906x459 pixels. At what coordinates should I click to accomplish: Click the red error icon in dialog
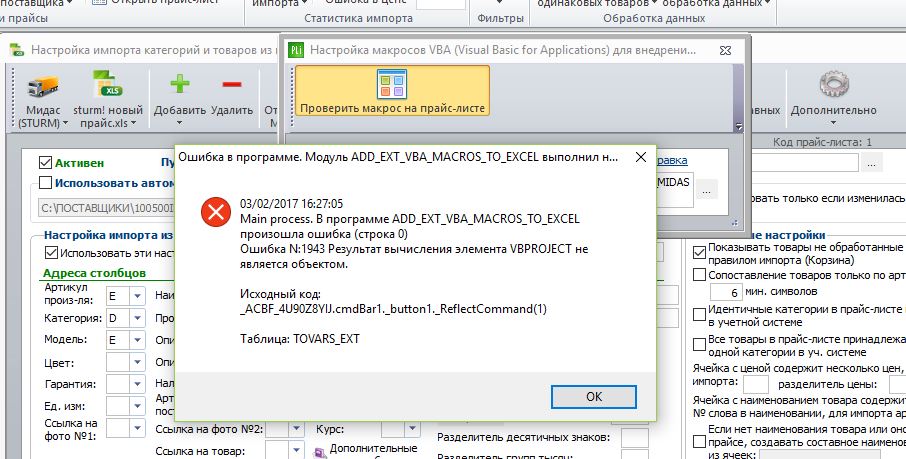click(216, 212)
